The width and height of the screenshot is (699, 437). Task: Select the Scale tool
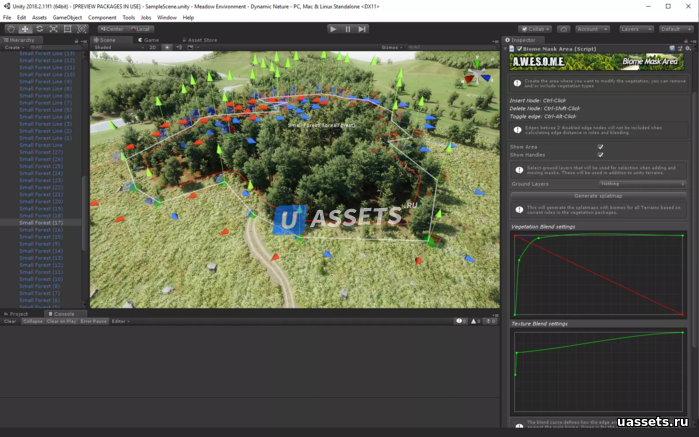coord(53,29)
